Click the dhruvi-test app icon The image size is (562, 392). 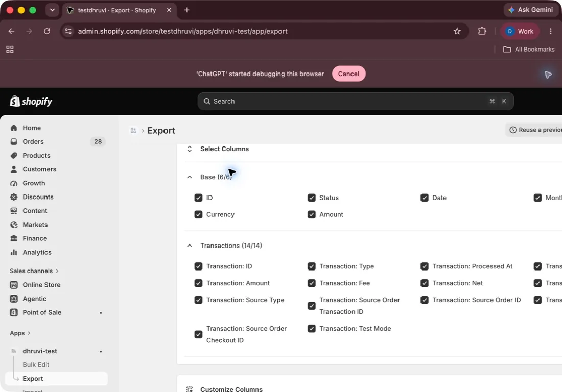point(14,351)
